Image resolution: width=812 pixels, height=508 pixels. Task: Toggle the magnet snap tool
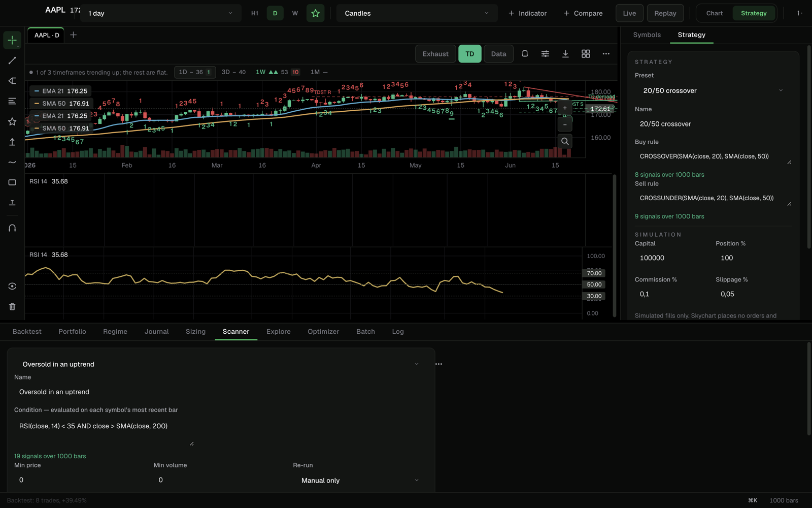pyautogui.click(x=12, y=228)
